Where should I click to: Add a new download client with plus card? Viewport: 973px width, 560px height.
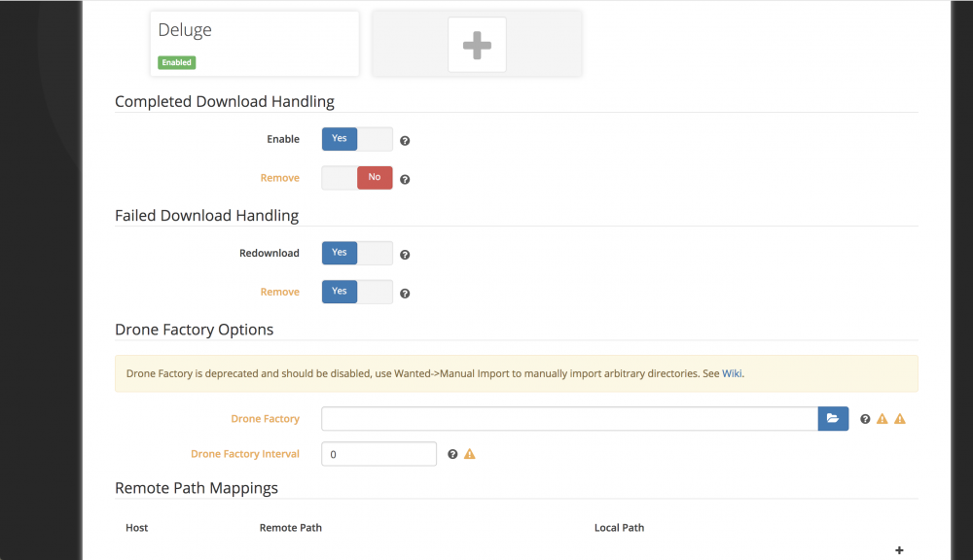pyautogui.click(x=477, y=44)
